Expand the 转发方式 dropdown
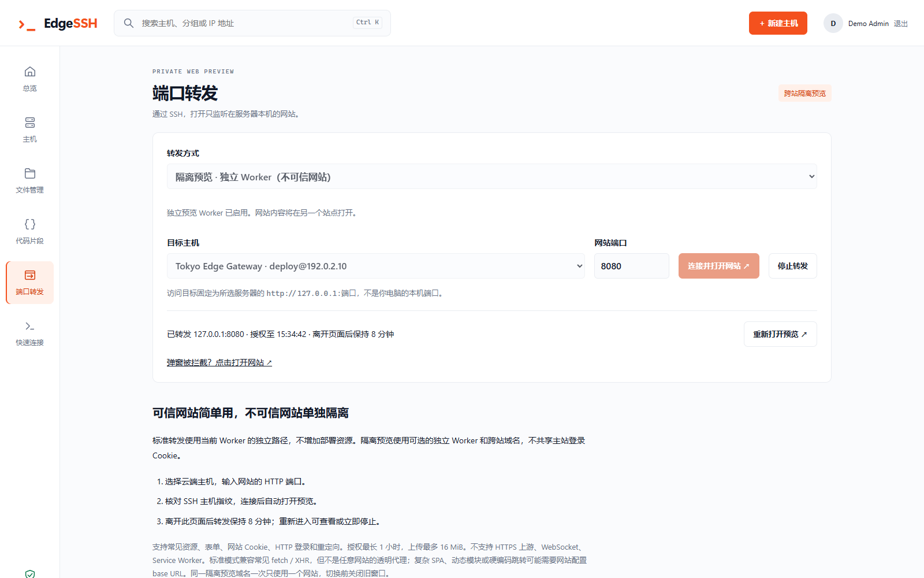The image size is (924, 578). 492,176
